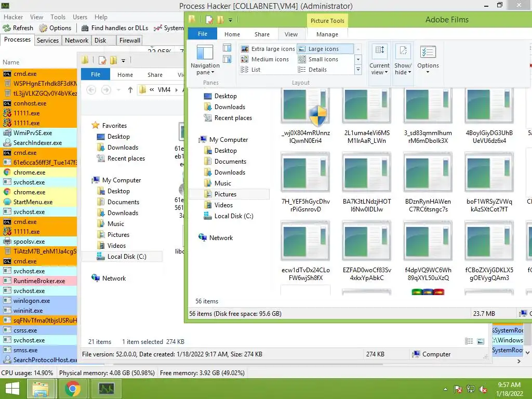Viewport: 532px width, 399px height.
Task: Click Network in VM4 explorer navigation
Action: coord(109,278)
